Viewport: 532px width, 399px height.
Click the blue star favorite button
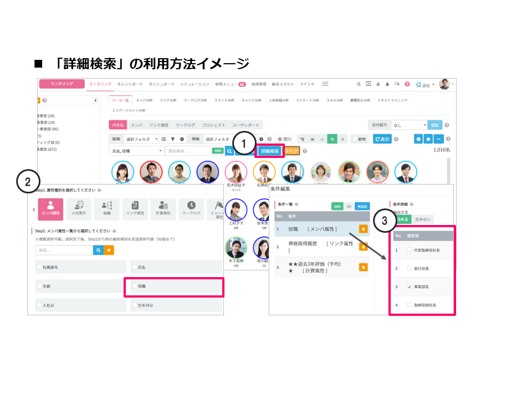point(428,139)
